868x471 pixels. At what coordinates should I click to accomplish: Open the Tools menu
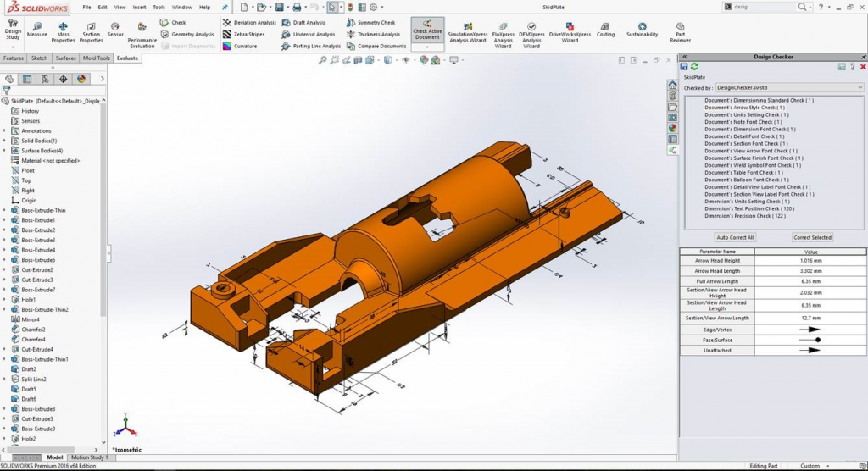coord(159,7)
